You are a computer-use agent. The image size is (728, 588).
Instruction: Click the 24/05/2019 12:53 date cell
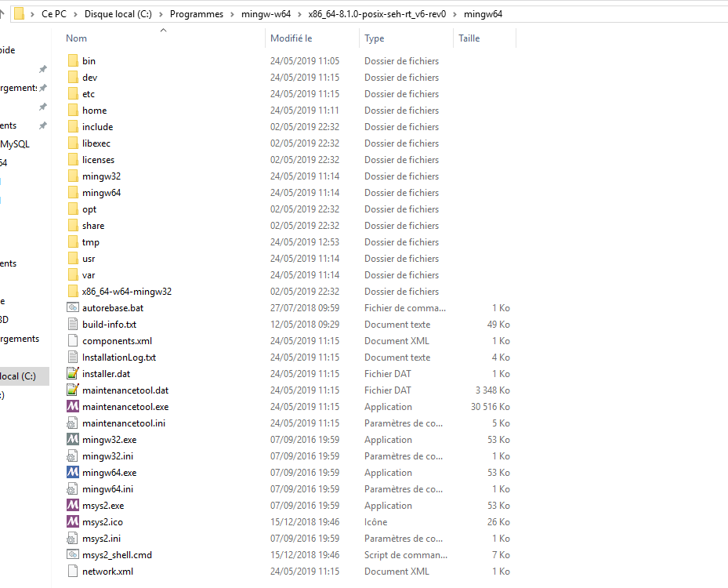click(305, 242)
